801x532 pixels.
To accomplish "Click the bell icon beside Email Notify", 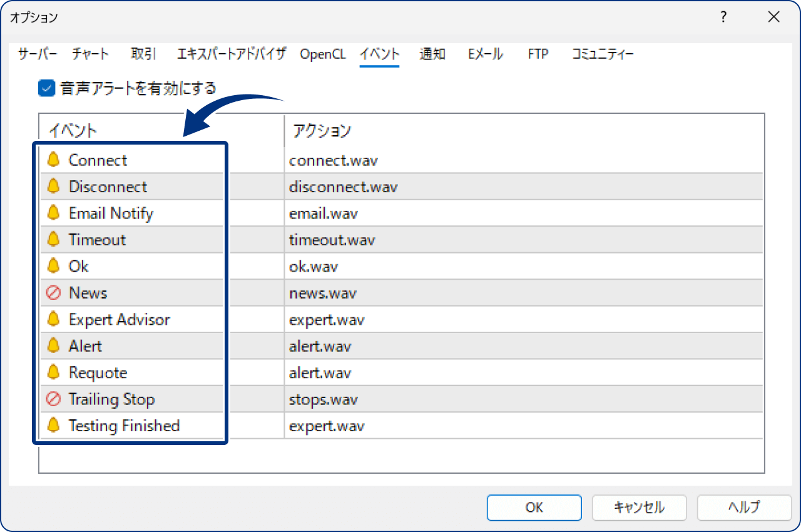I will (x=54, y=213).
